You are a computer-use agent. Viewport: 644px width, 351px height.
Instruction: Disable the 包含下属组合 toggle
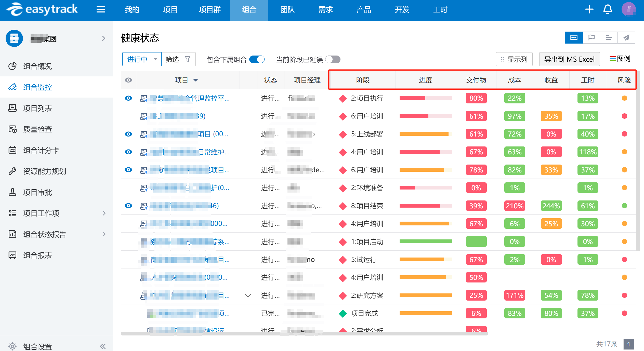(257, 59)
